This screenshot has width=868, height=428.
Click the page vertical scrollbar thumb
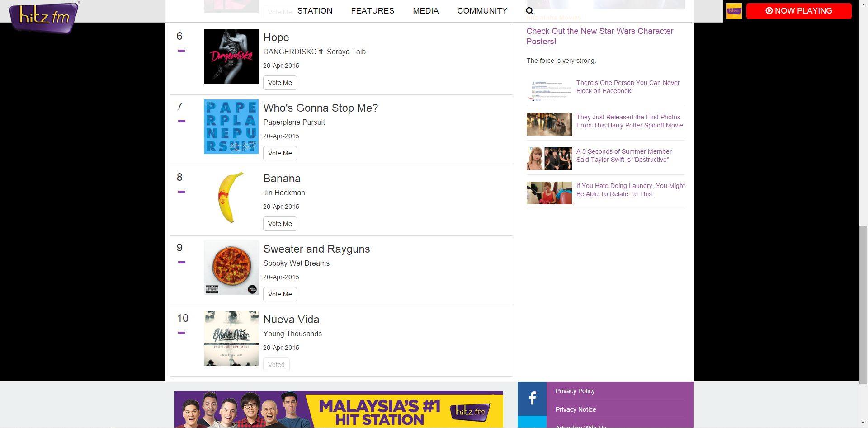pos(863,304)
